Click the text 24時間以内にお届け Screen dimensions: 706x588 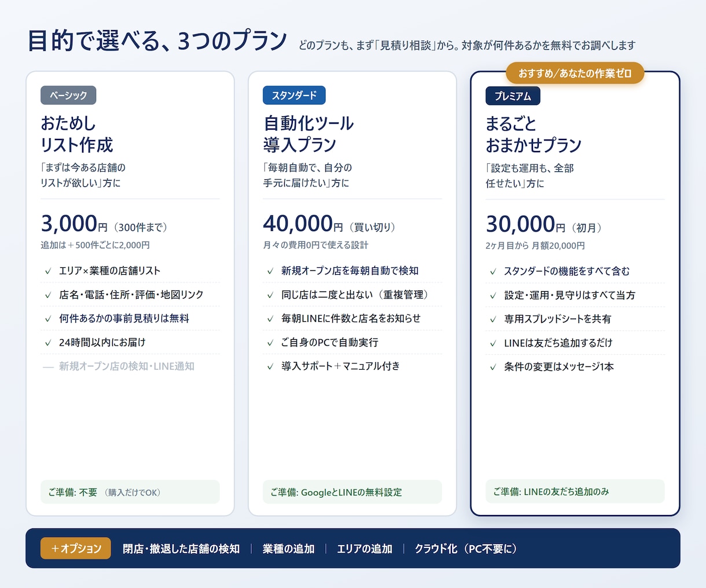[102, 343]
